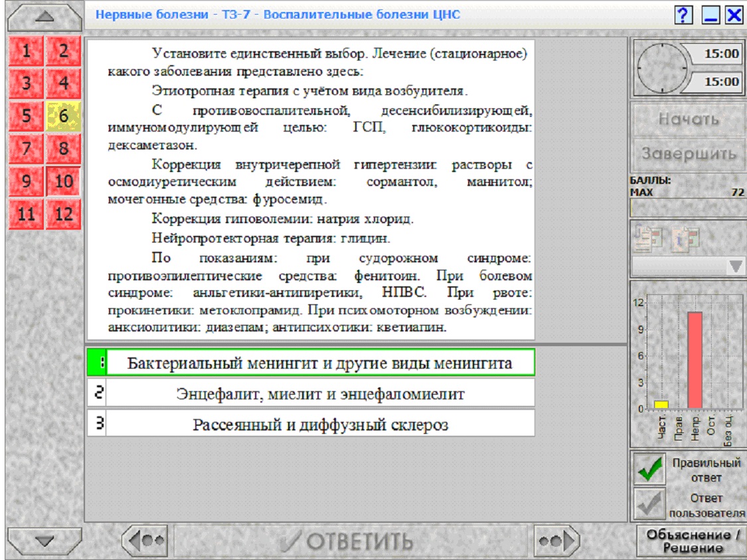Minimize the test window
The width and height of the screenshot is (747, 560).
point(710,15)
